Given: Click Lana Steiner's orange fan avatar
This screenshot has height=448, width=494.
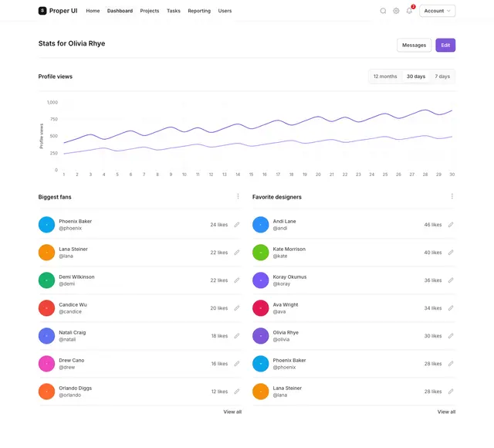Looking at the screenshot, I should [x=46, y=253].
